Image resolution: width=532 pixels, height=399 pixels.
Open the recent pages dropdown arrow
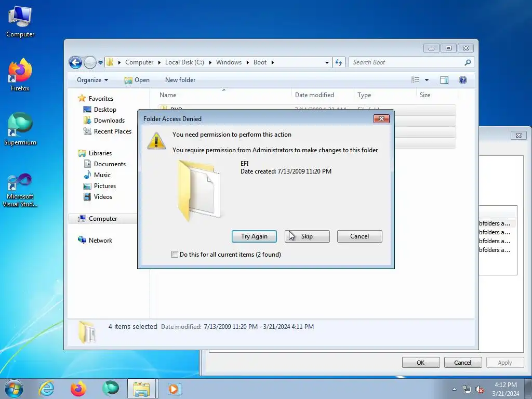(100, 63)
